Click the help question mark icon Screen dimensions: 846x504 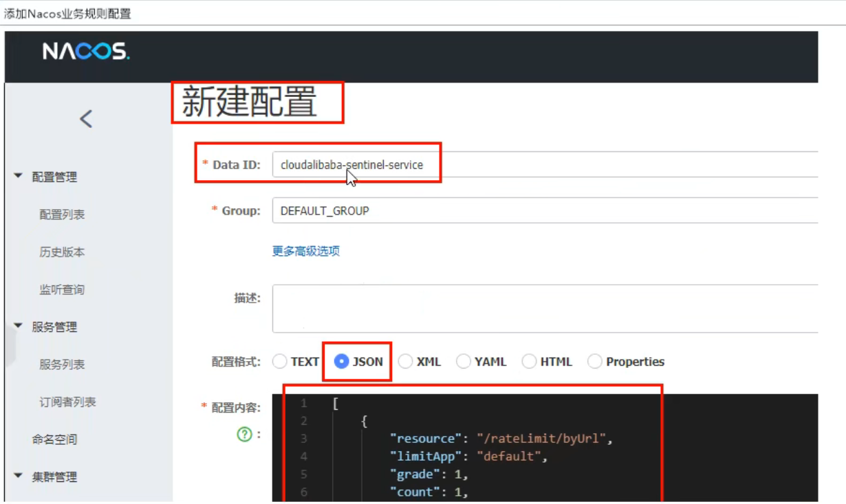click(244, 434)
